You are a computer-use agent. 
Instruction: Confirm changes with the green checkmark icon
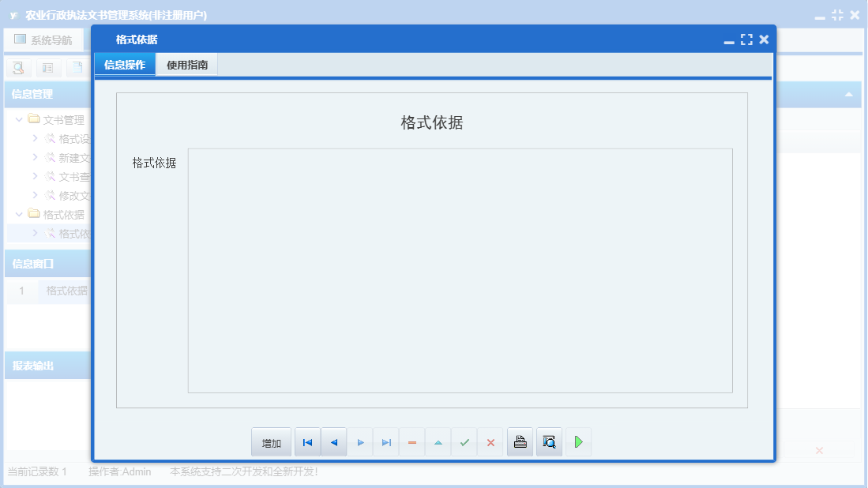point(464,441)
